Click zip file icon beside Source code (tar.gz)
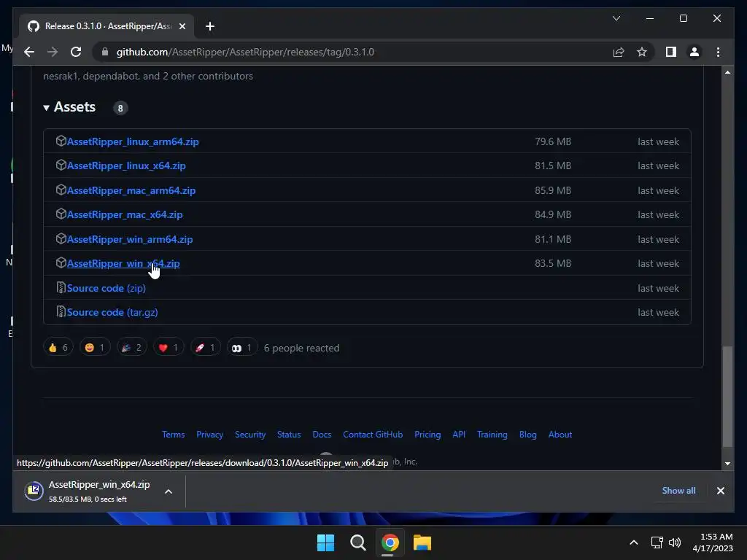747x560 pixels. (61, 312)
